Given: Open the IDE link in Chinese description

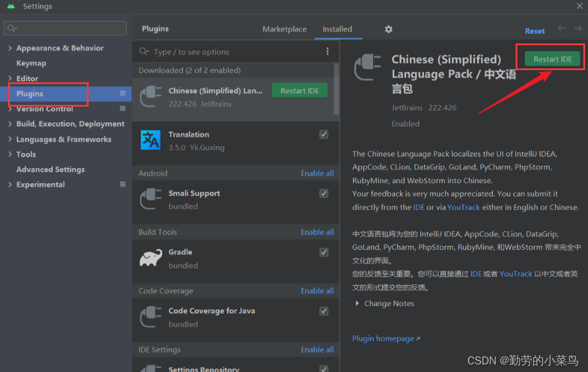Looking at the screenshot, I should (x=476, y=273).
